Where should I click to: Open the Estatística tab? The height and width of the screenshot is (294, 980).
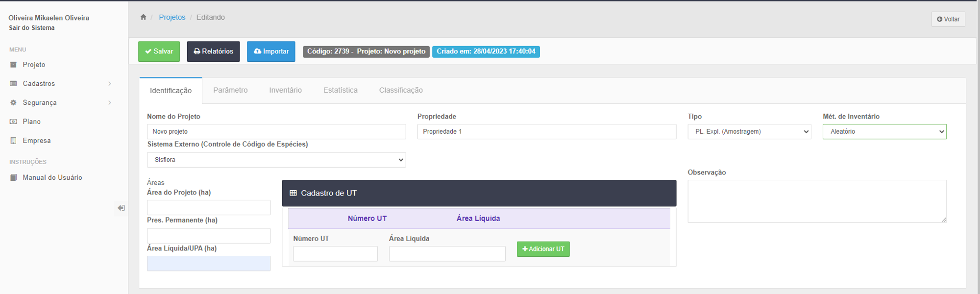340,90
